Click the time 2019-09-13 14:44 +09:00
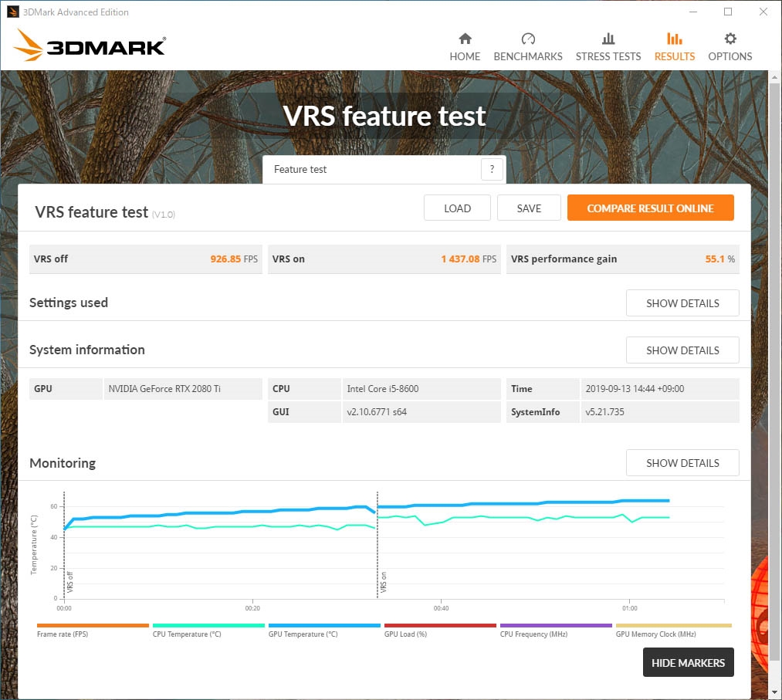The height and width of the screenshot is (700, 782). pos(660,388)
